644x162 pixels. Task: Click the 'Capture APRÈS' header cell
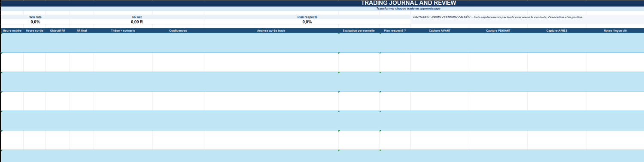pyautogui.click(x=557, y=31)
